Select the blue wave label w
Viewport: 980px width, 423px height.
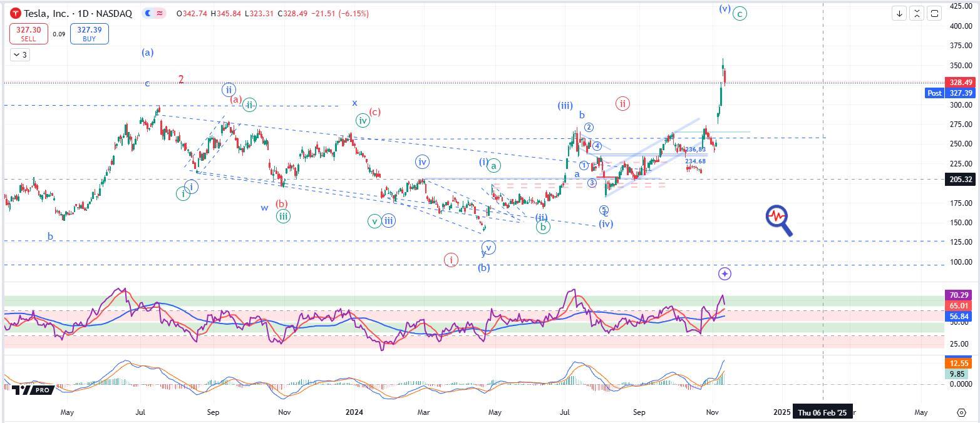pos(265,208)
